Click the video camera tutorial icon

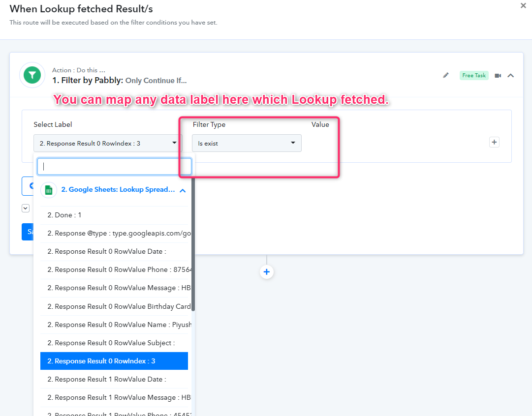point(498,76)
